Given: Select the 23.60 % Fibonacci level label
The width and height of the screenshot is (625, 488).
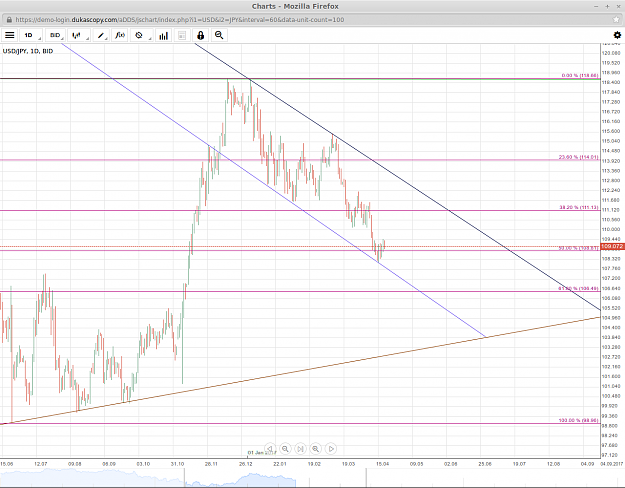Looking at the screenshot, I should pyautogui.click(x=578, y=157).
